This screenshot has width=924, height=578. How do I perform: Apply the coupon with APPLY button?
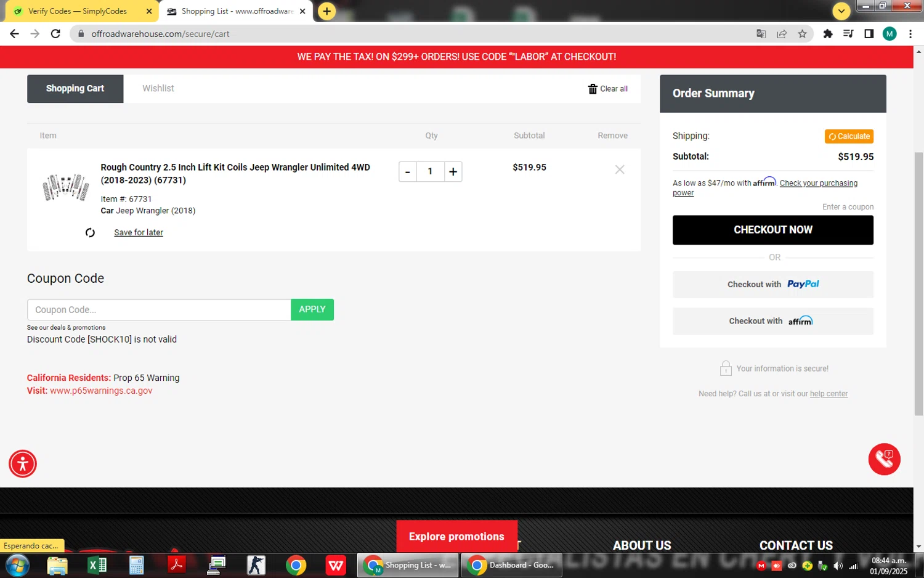tap(312, 310)
